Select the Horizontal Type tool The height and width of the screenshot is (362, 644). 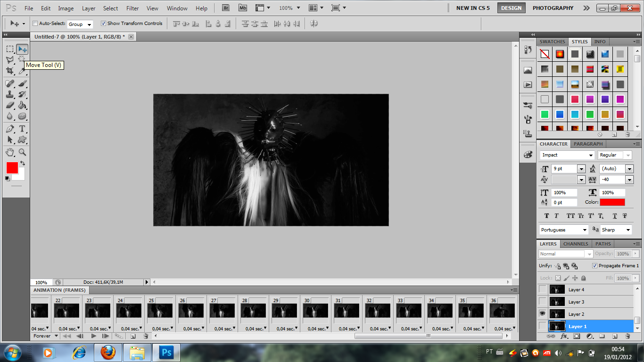tap(22, 129)
